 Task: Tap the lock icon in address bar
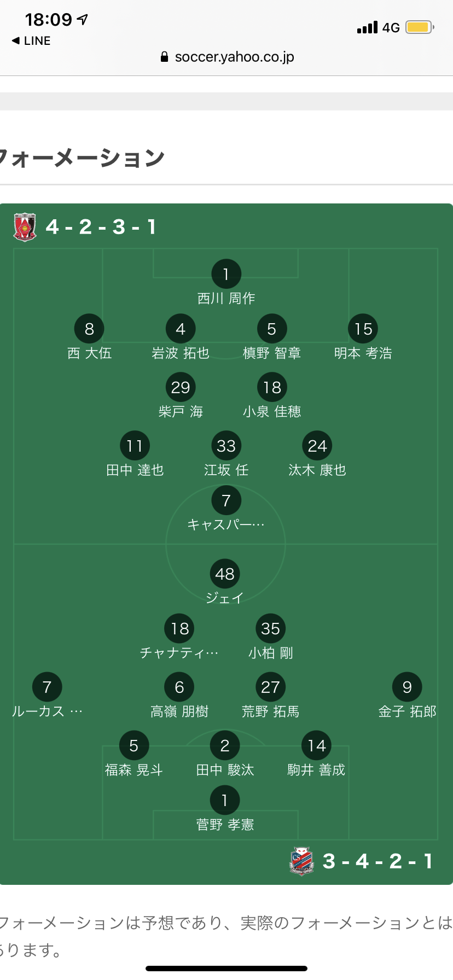tap(164, 57)
